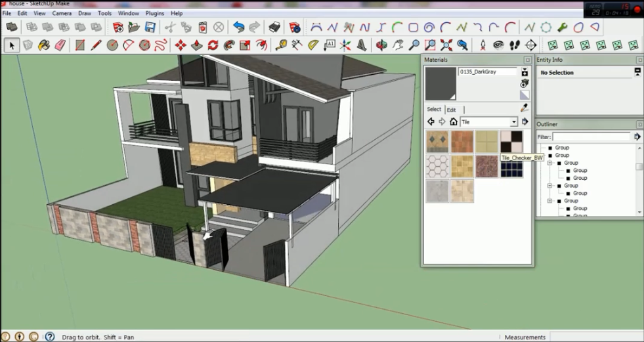Select the topmost Group in Outliner
Screen dimensions: 644x342
coord(562,148)
